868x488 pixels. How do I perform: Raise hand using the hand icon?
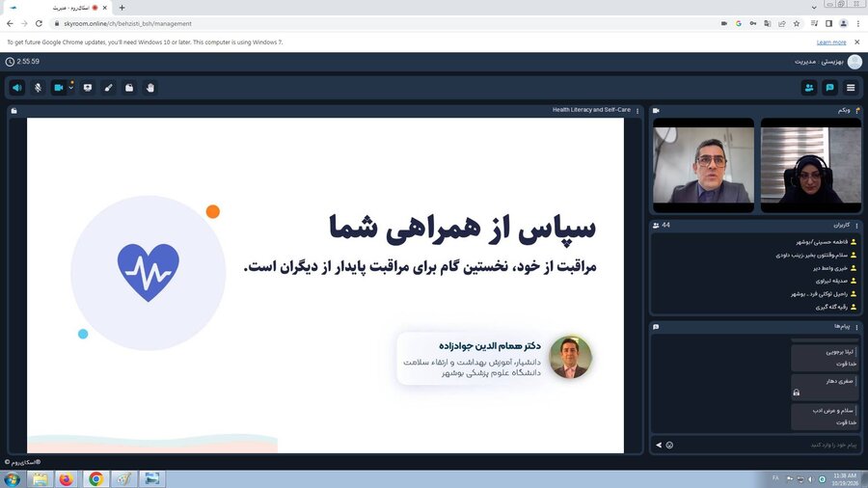tap(150, 88)
